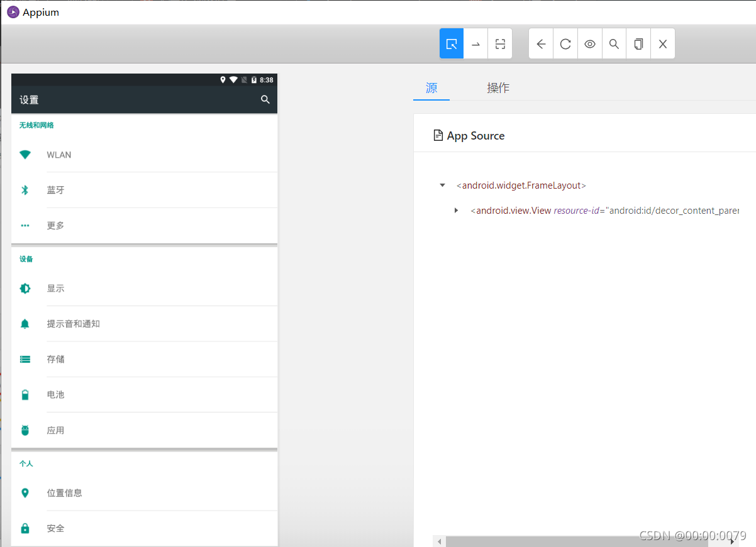Image resolution: width=756 pixels, height=547 pixels.
Task: Tap the bell icon for notifications
Action: pos(25,324)
